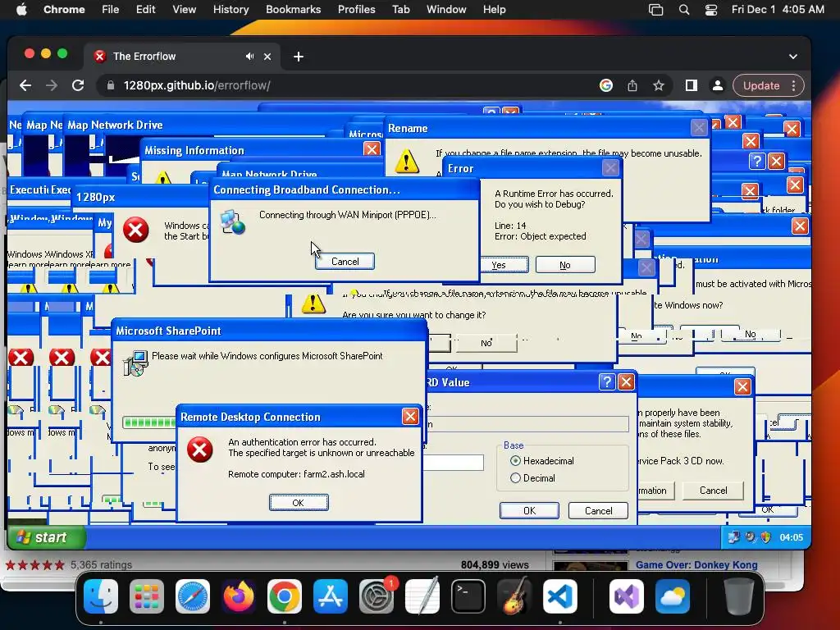
Task: Mute the tab using the speaker icon
Action: (x=249, y=57)
